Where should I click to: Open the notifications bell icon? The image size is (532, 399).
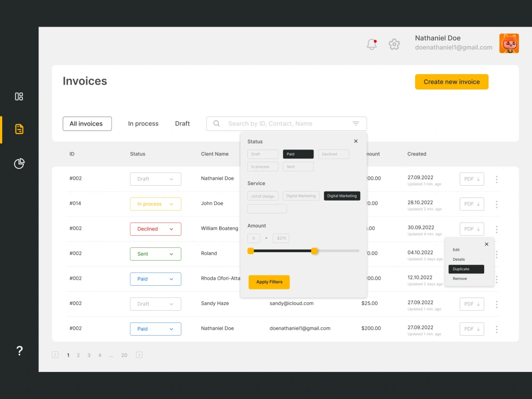click(372, 44)
